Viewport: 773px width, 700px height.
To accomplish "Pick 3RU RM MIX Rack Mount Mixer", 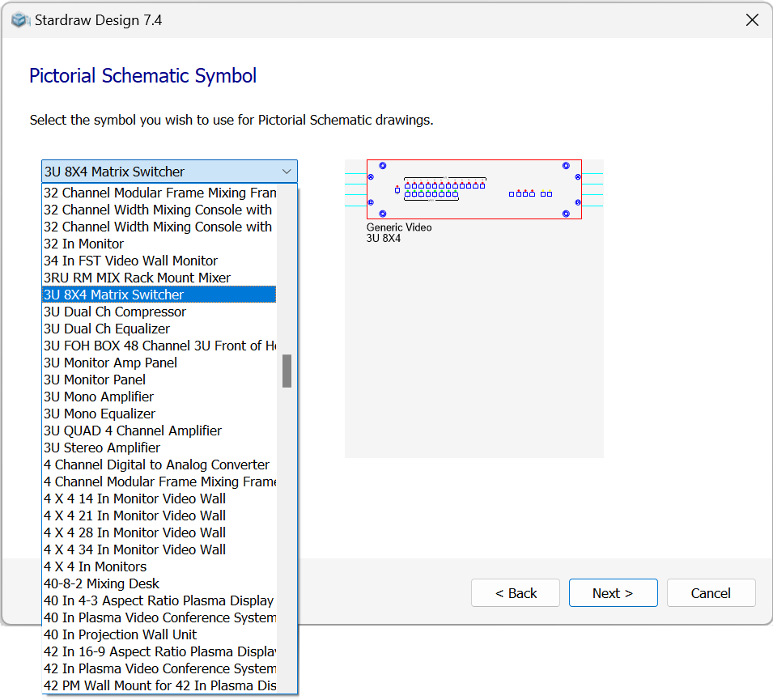I will tap(159, 278).
